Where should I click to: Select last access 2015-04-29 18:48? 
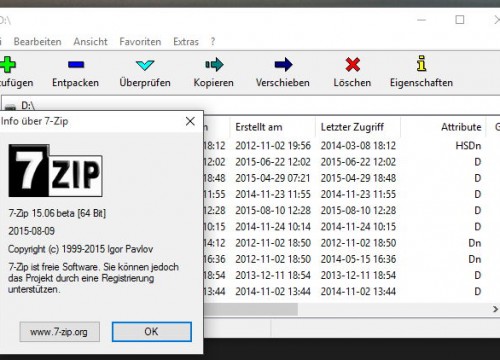[358, 178]
